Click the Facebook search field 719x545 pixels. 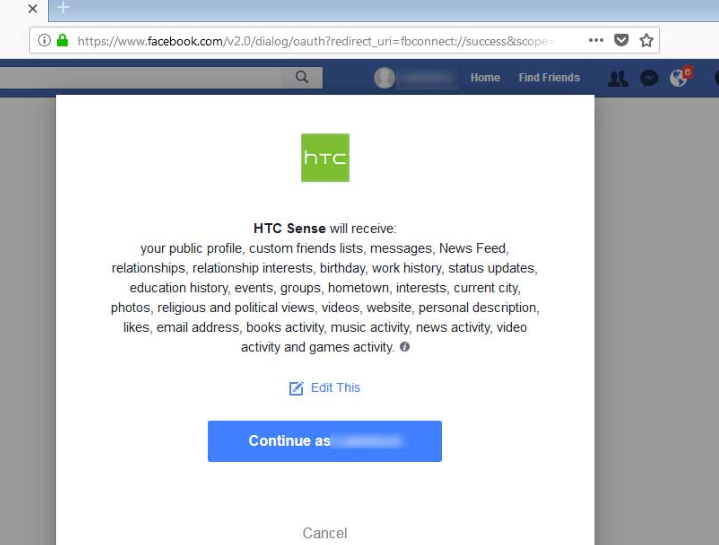click(x=141, y=77)
